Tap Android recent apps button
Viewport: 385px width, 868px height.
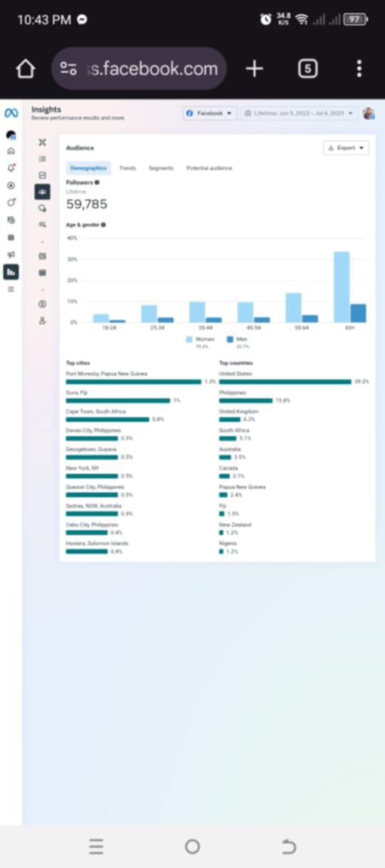[x=96, y=847]
